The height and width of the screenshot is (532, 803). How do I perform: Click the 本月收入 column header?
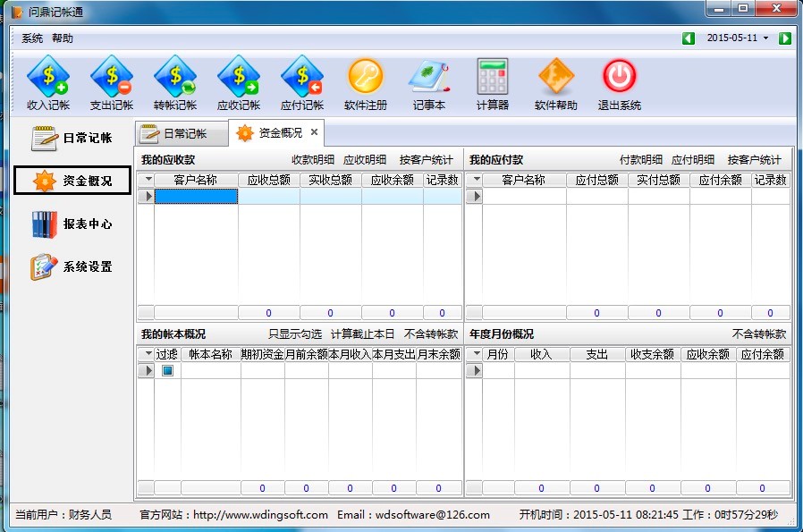pyautogui.click(x=350, y=354)
